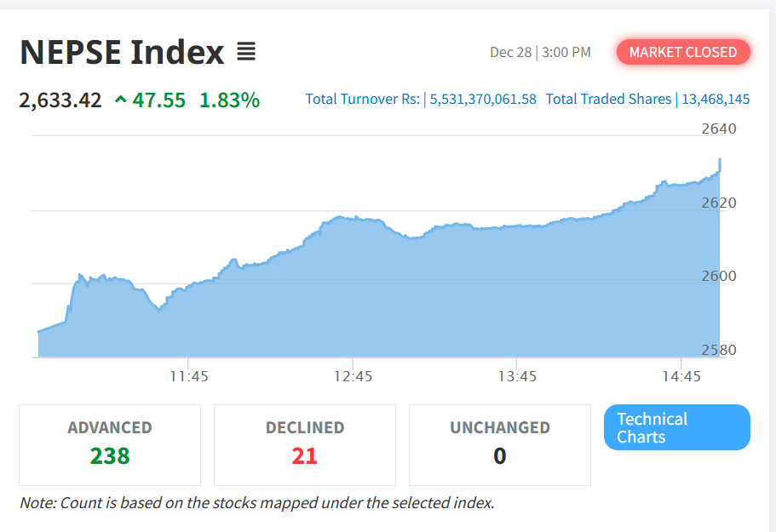Click the Total Turnover Rs label
The height and width of the screenshot is (532, 776).
(x=363, y=100)
